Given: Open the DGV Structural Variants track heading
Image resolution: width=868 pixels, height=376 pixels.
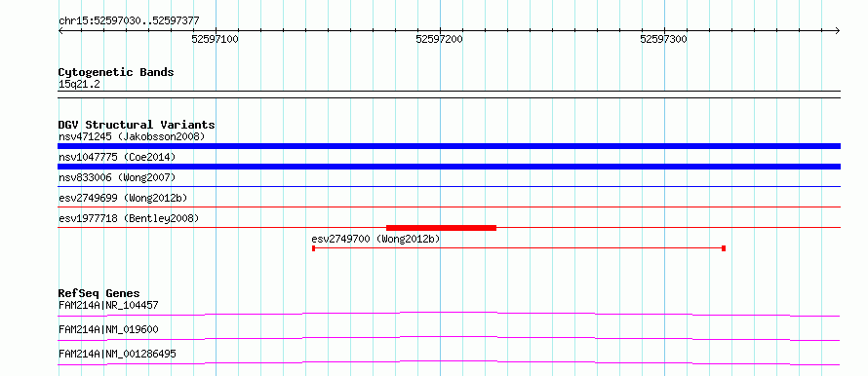Looking at the screenshot, I should tap(137, 125).
